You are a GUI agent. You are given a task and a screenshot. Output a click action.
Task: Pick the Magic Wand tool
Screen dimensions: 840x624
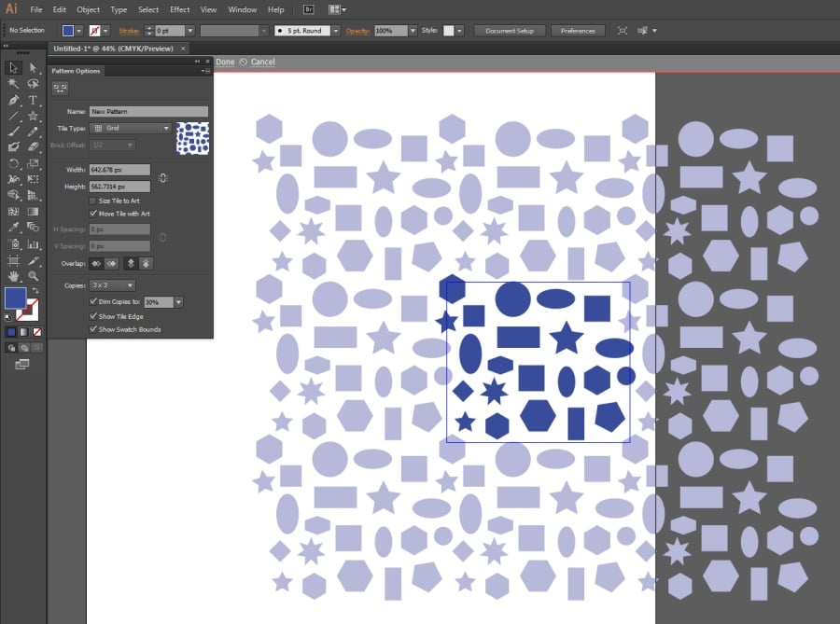click(13, 84)
